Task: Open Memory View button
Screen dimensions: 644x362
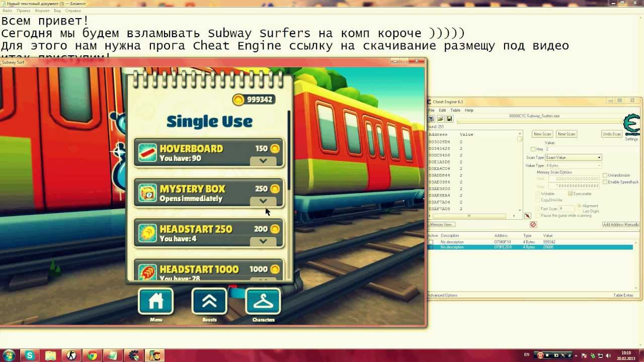Action: tap(441, 225)
